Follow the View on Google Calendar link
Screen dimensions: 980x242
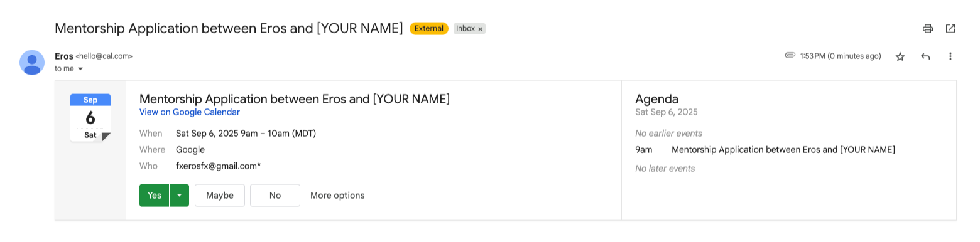tap(190, 112)
